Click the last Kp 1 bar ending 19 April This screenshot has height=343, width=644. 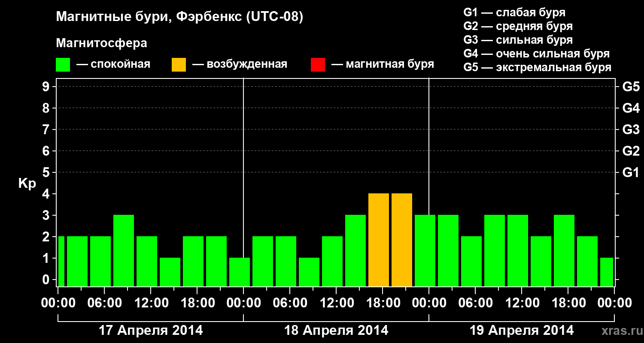point(607,272)
